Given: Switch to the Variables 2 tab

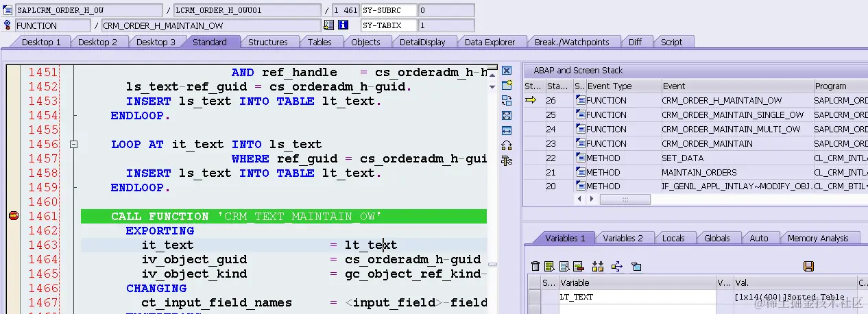Looking at the screenshot, I should click(623, 238).
